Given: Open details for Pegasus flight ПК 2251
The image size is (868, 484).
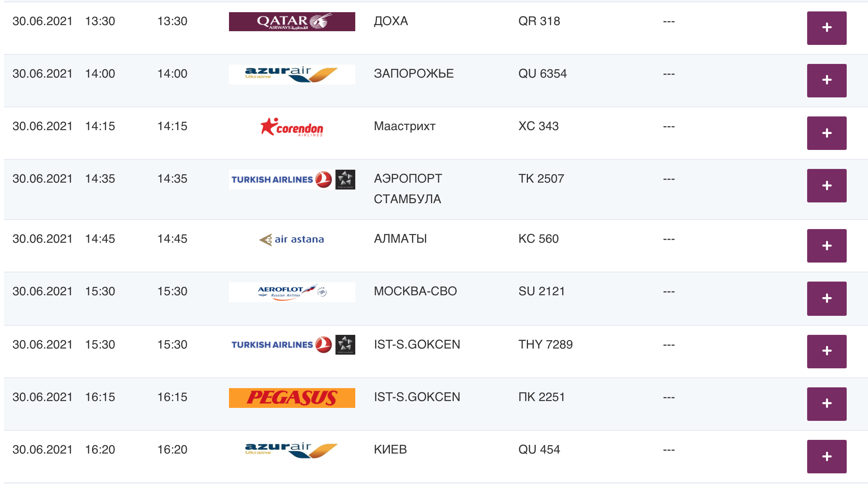Looking at the screenshot, I should [x=827, y=404].
